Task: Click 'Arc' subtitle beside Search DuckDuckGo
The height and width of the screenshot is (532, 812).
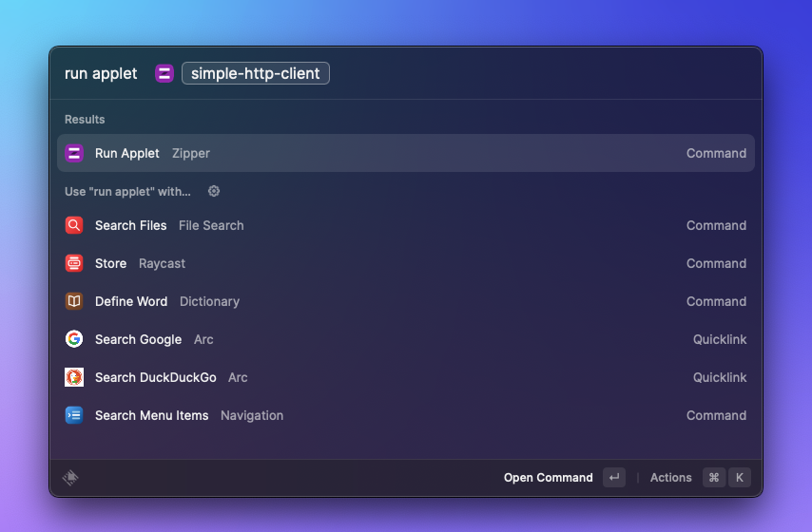Action: click(x=238, y=377)
